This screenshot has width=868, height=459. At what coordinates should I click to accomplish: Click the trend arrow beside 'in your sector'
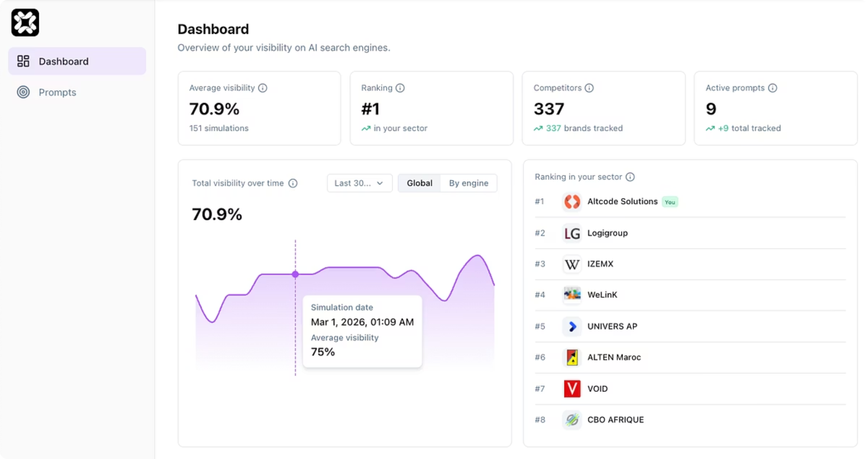pyautogui.click(x=366, y=129)
